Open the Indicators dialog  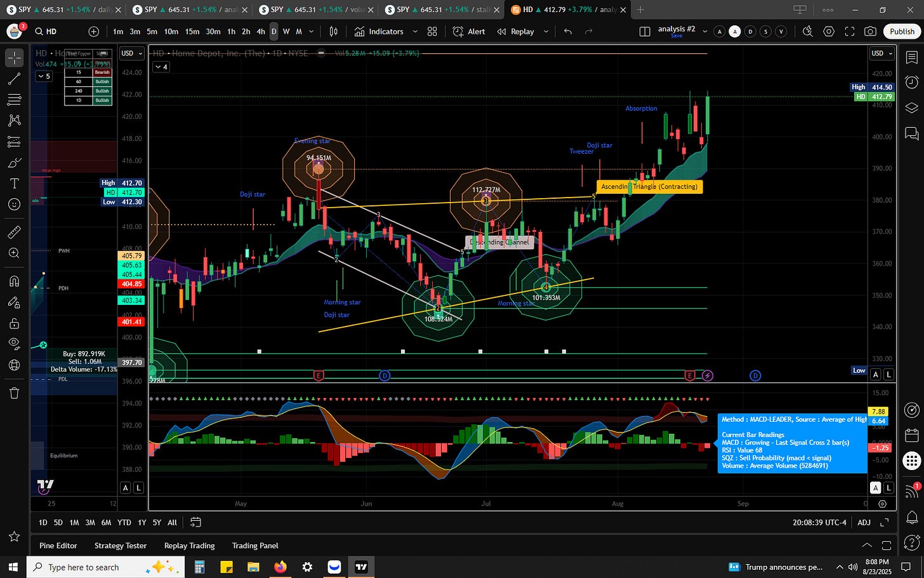coord(379,31)
